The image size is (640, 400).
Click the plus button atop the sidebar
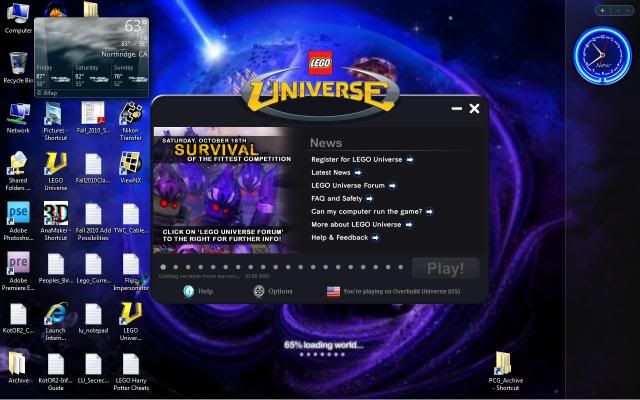click(602, 11)
